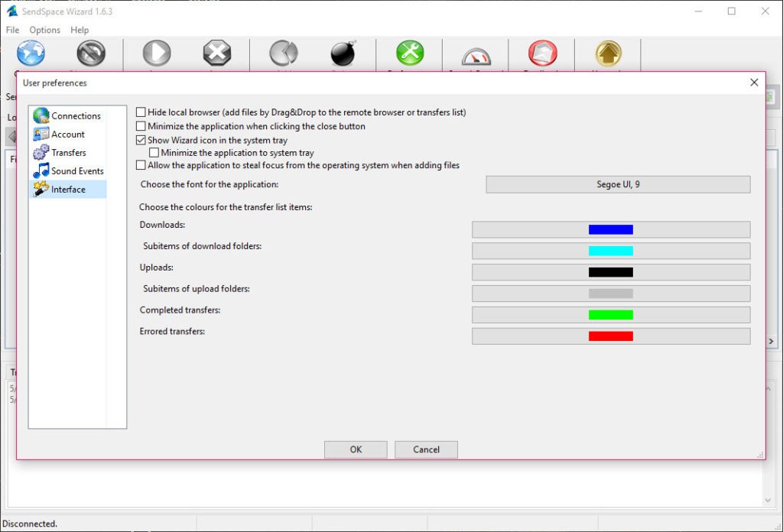Check Minimize the application to system tray
Viewport: 783px width, 532px height.
(x=154, y=153)
